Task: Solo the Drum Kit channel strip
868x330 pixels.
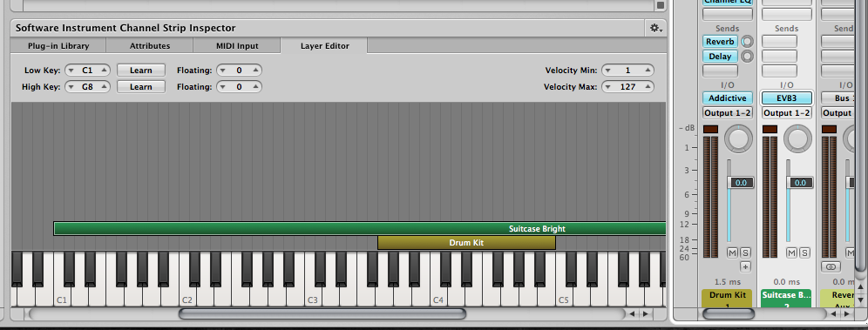Action: pyautogui.click(x=745, y=253)
